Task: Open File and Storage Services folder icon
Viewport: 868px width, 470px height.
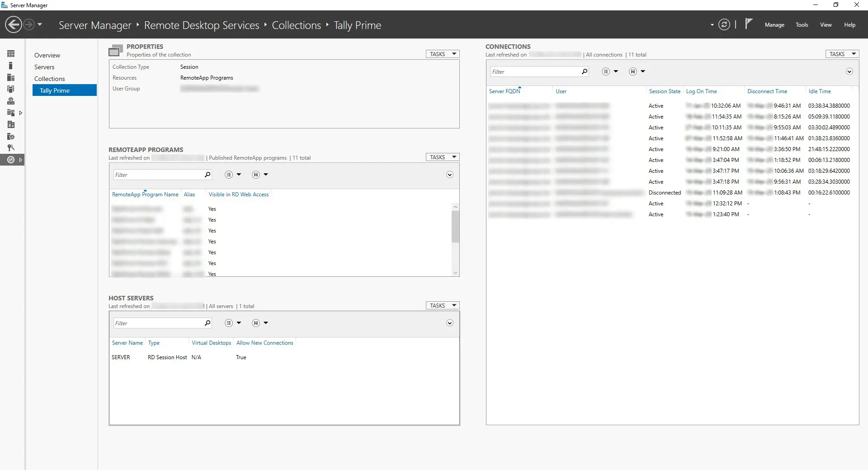Action: click(x=11, y=113)
